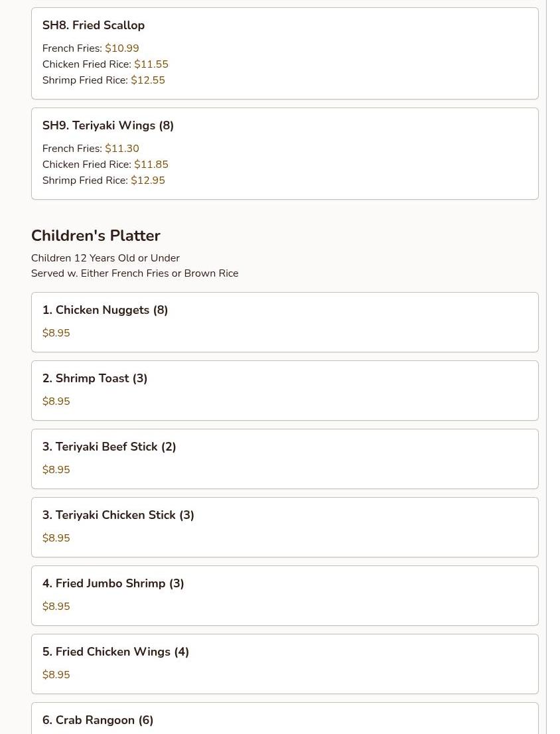Select Shrimp Fried Rice $12.95 option
560x734 pixels.
[104, 181]
